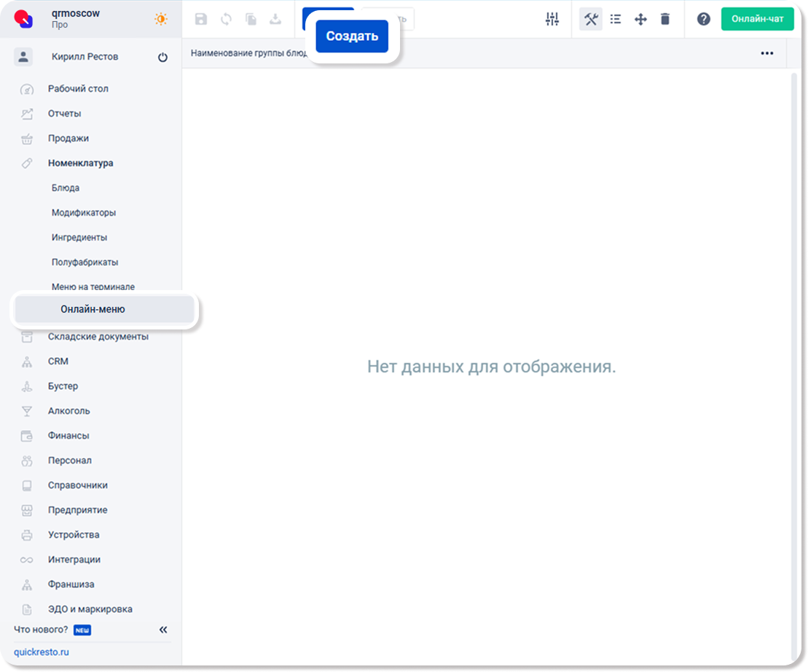Viewport: 808px width, 672px height.
Task: Click the trash delete icon
Action: click(x=665, y=20)
